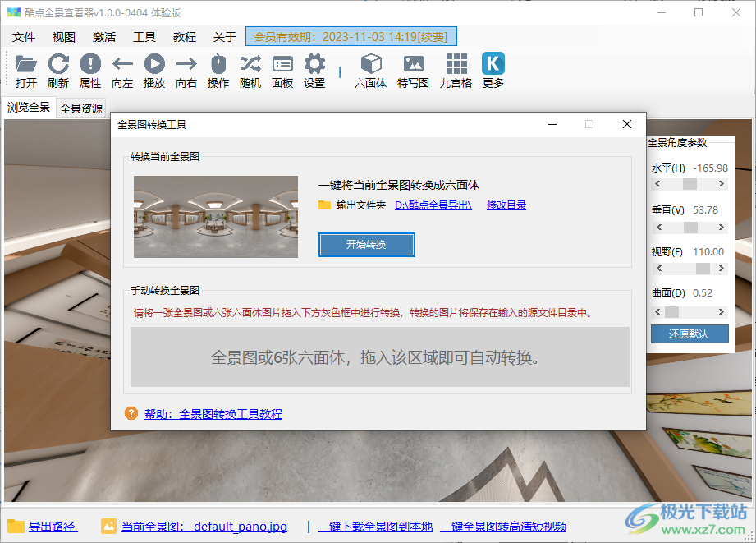
Task: Click left arrow of 水平(H) scrollbar
Action: pyautogui.click(x=658, y=184)
